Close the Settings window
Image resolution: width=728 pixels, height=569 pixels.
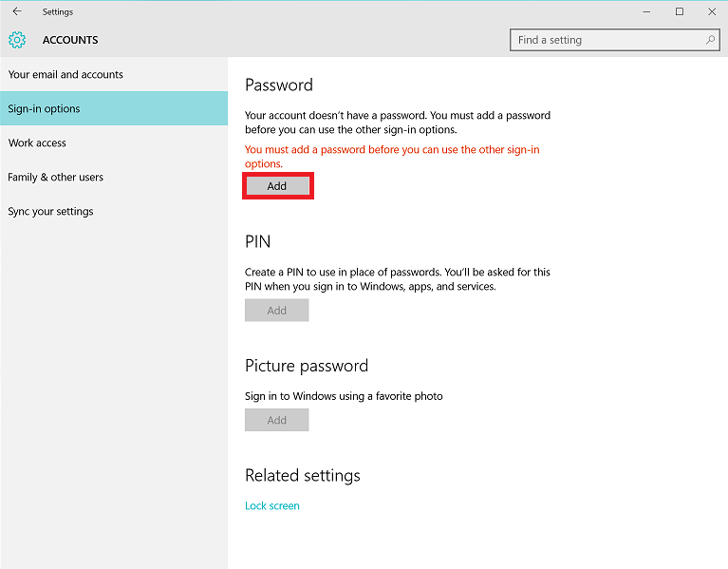coord(712,11)
